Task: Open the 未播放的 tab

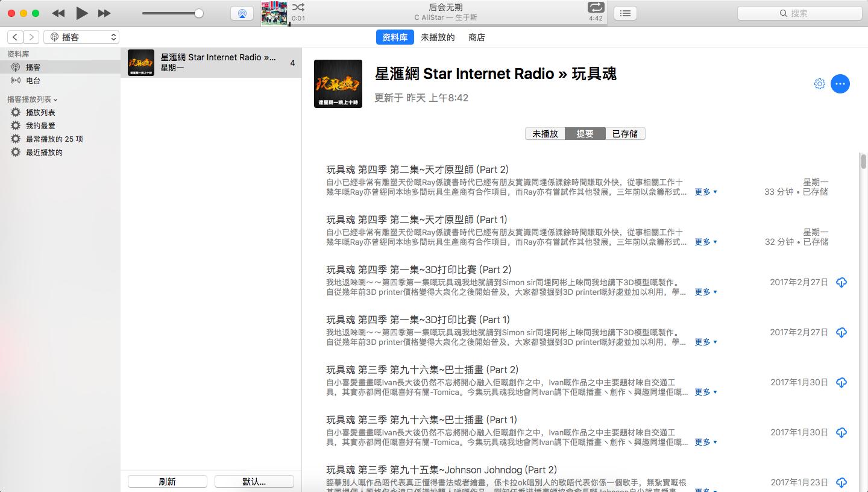Action: coord(438,37)
